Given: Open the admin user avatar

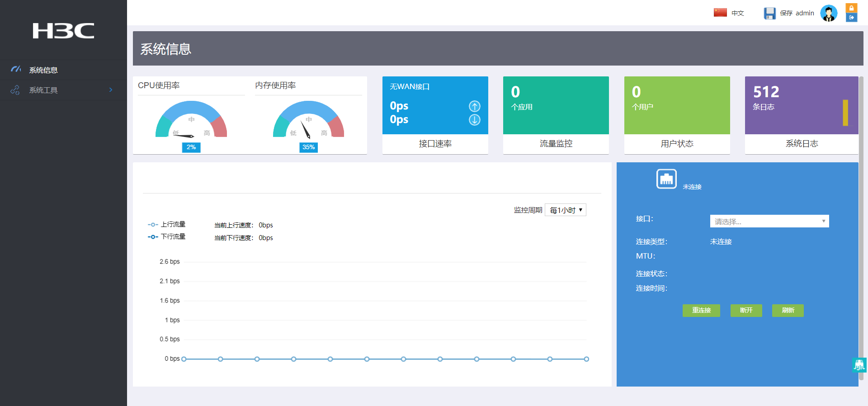Looking at the screenshot, I should coord(829,13).
